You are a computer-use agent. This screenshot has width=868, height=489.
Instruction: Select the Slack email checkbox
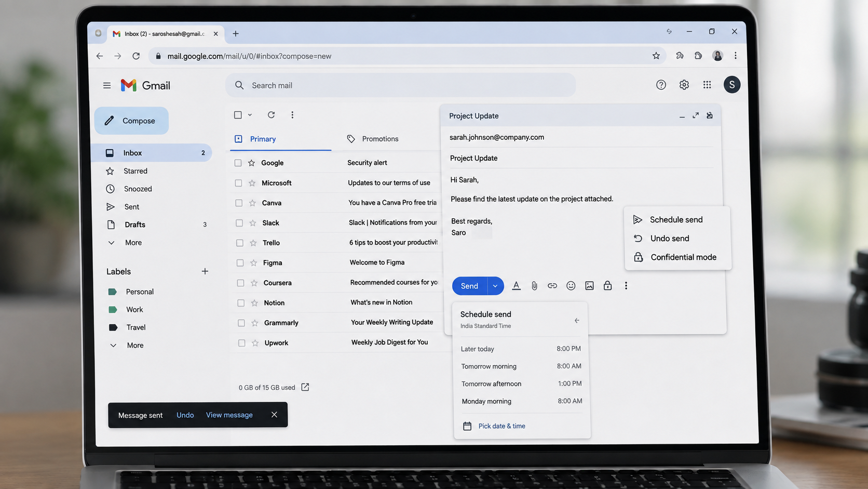[x=239, y=223]
